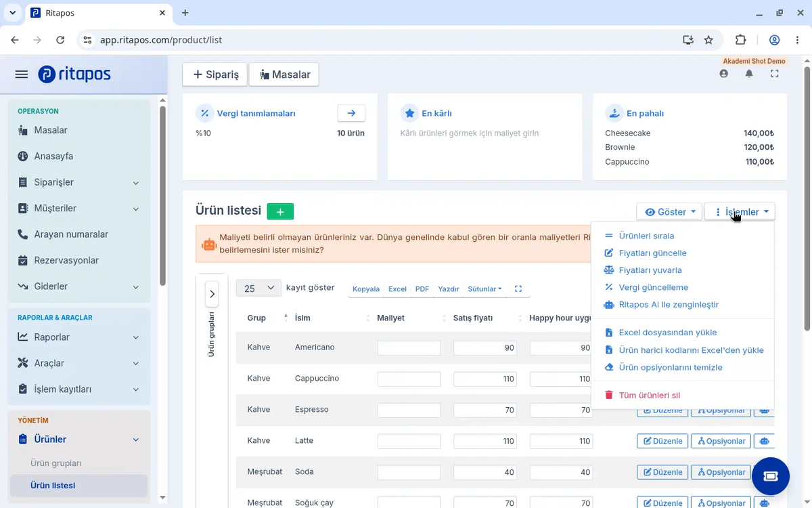Open Chrome three-dot menu
The height and width of the screenshot is (508, 812).
(x=798, y=40)
